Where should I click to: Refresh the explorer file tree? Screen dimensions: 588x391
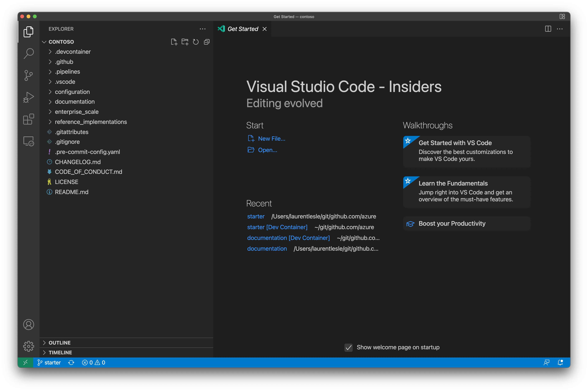196,42
